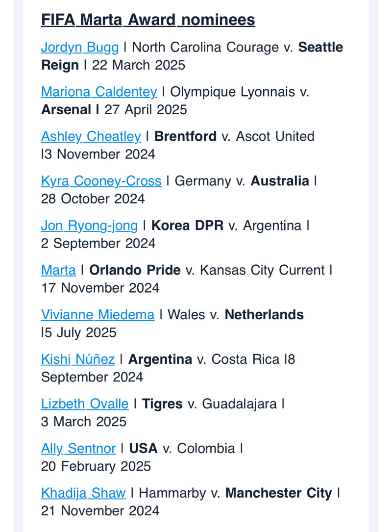The image size is (392, 532).
Task: Click the bold Netherlands text
Action: pos(264,315)
